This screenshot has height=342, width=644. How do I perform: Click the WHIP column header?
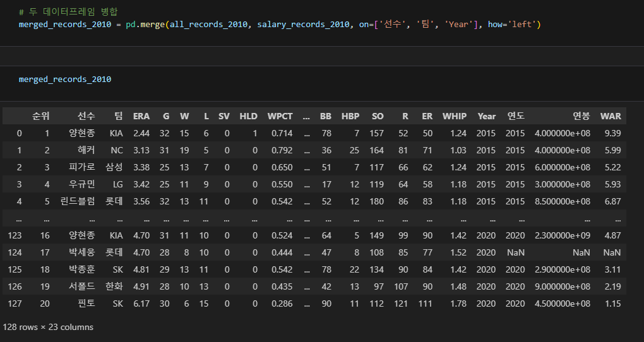pos(454,116)
